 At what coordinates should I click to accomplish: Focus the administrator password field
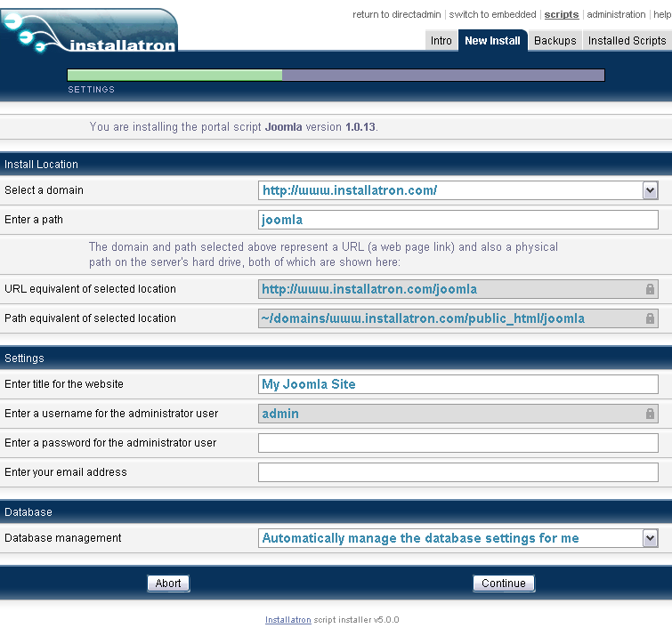point(457,443)
